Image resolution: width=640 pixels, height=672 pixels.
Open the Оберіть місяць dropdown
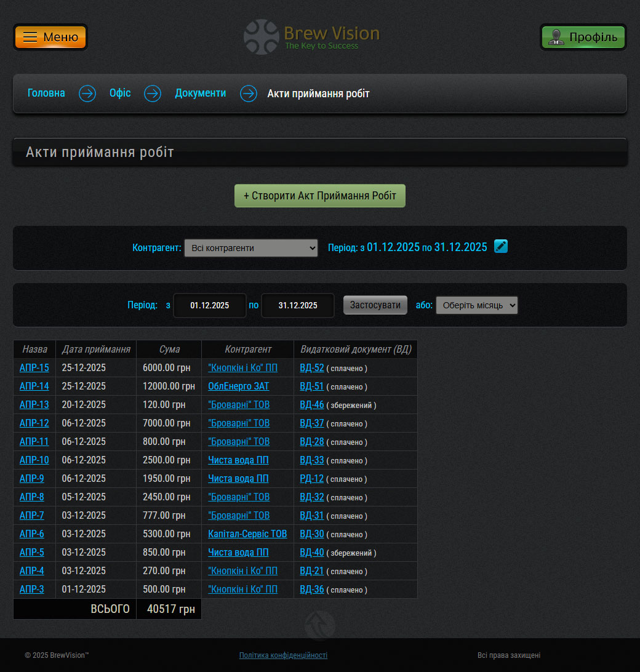tap(476, 305)
